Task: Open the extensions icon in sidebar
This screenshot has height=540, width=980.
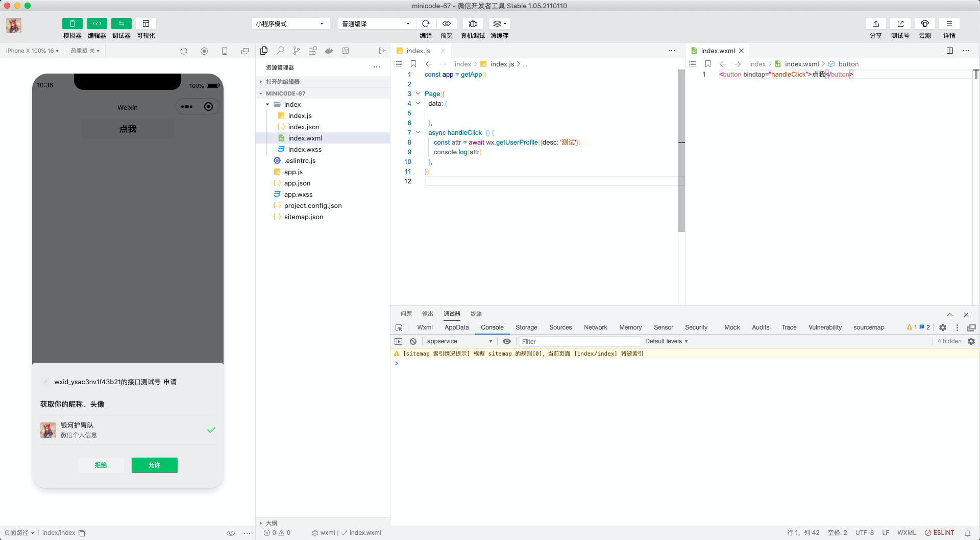Action: (x=313, y=51)
